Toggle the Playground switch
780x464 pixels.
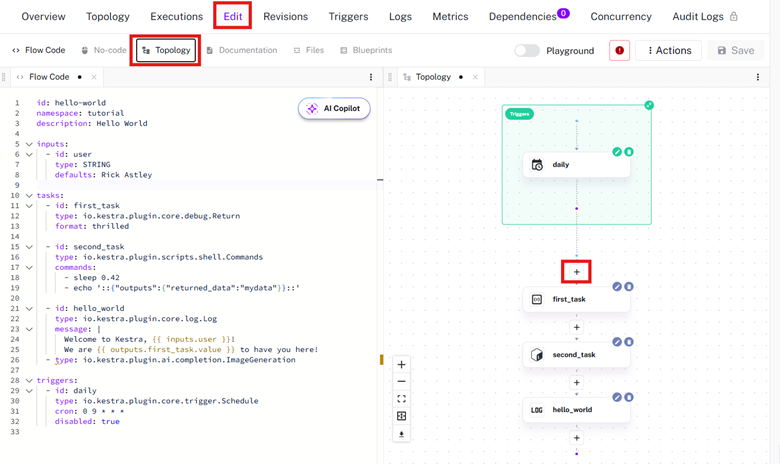(x=527, y=50)
